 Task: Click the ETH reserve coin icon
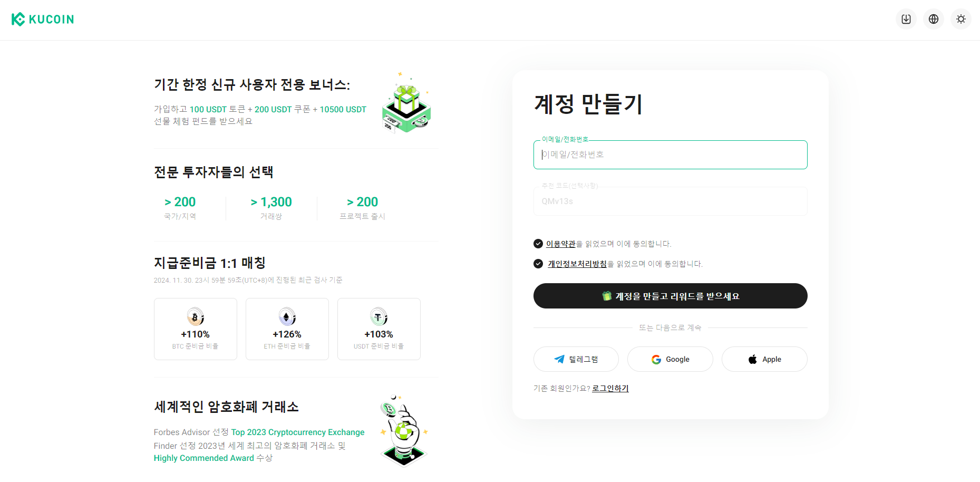tap(287, 317)
